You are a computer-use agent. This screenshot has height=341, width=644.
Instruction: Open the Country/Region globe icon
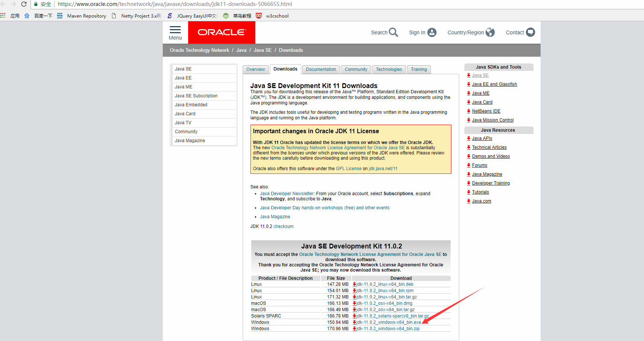(490, 32)
